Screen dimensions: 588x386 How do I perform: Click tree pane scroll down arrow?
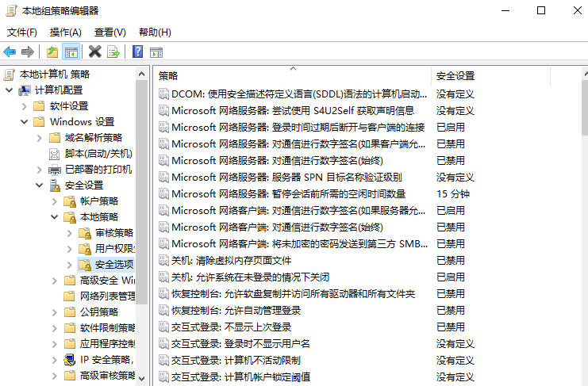[141, 379]
